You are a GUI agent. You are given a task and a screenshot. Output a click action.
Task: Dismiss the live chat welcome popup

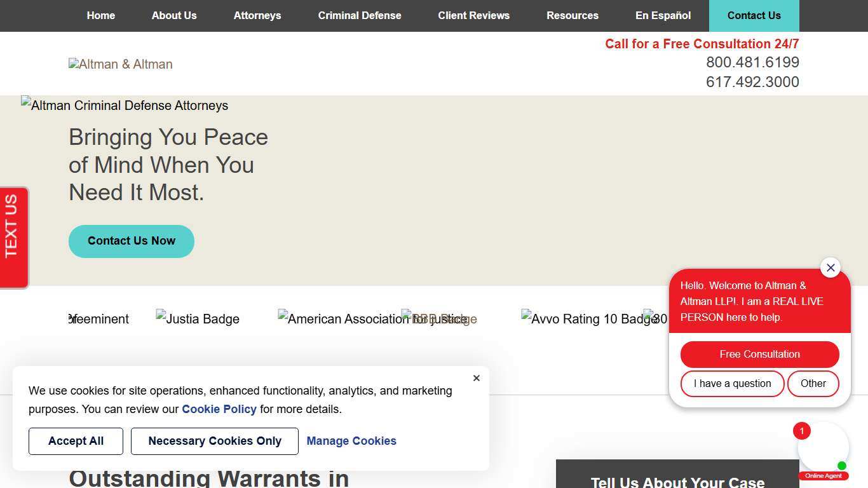coord(830,268)
